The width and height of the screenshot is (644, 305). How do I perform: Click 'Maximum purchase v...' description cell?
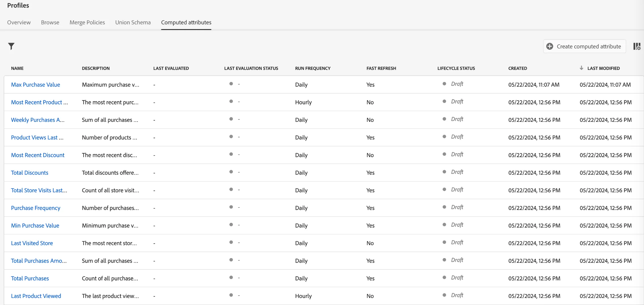coord(111,85)
